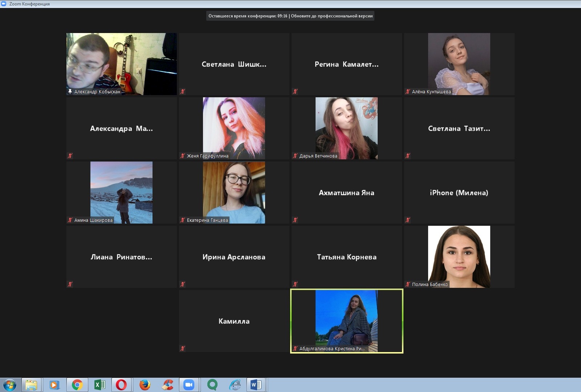Image resolution: width=581 pixels, height=392 pixels.
Task: Open CCleaner from the taskbar
Action: [167, 385]
